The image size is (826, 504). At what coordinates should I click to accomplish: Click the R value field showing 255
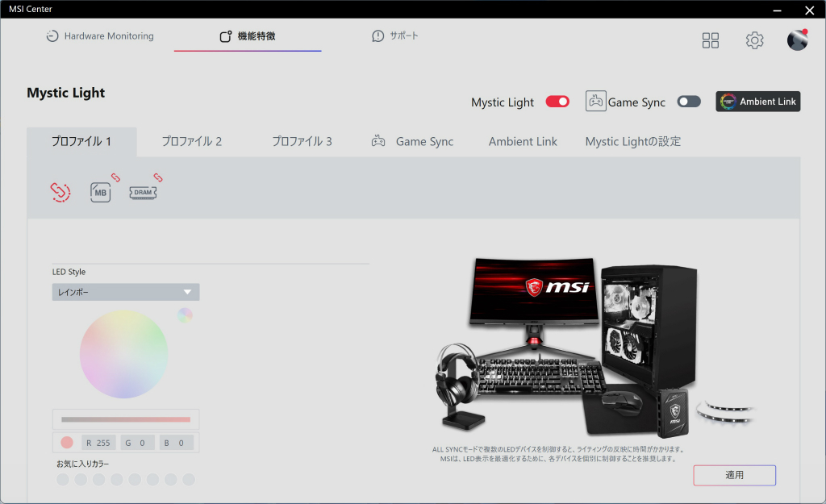(x=98, y=443)
